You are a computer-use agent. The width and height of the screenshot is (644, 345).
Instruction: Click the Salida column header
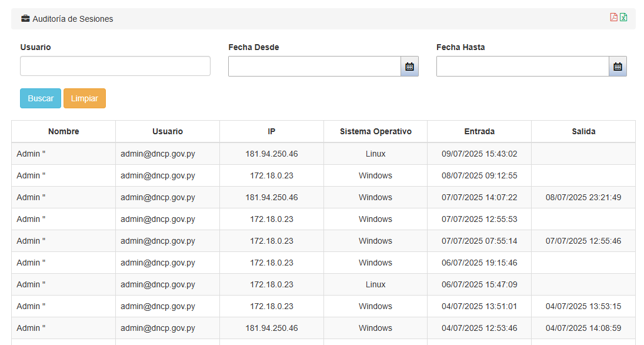coord(583,131)
